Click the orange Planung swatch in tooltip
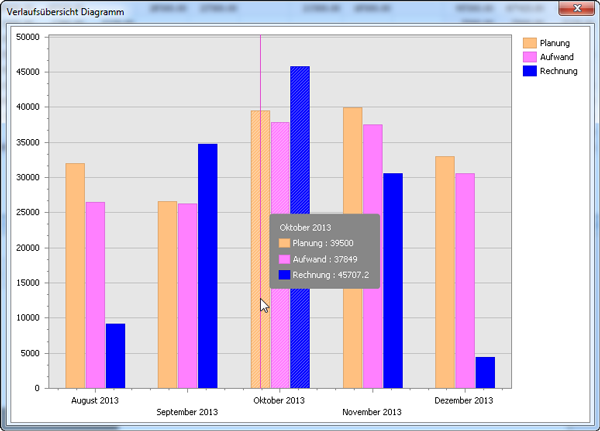 [x=284, y=243]
